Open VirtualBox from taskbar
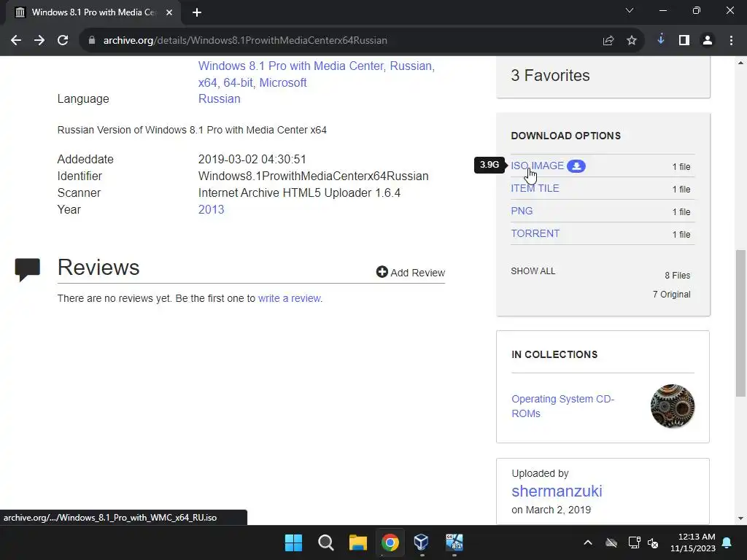Viewport: 747px width, 560px height. click(x=422, y=542)
